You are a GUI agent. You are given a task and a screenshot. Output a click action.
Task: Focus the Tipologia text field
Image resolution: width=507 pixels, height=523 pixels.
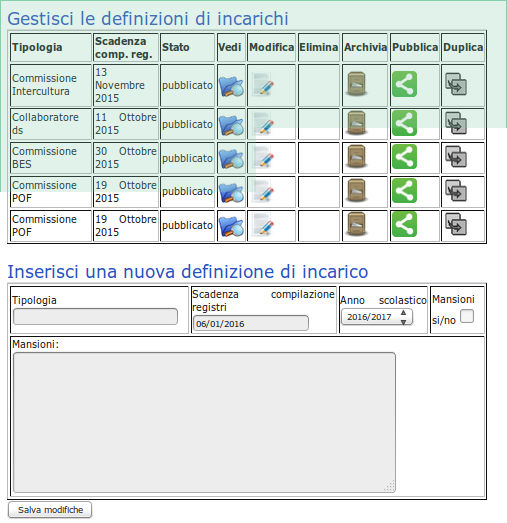[x=95, y=316]
